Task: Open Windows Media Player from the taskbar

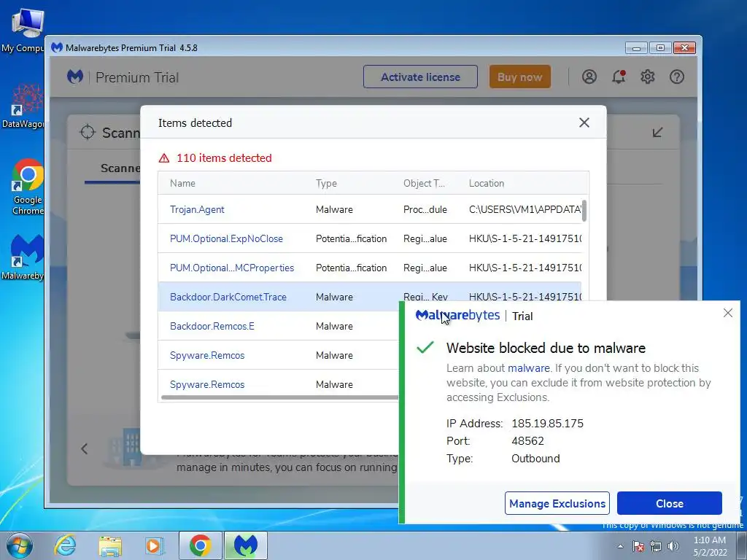Action: click(155, 545)
